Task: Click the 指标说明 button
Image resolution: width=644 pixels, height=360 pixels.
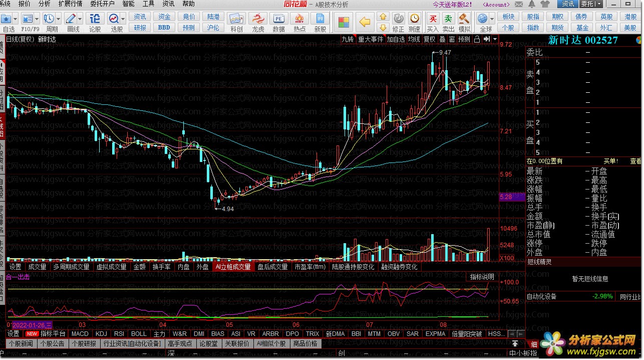Action: coord(482,277)
